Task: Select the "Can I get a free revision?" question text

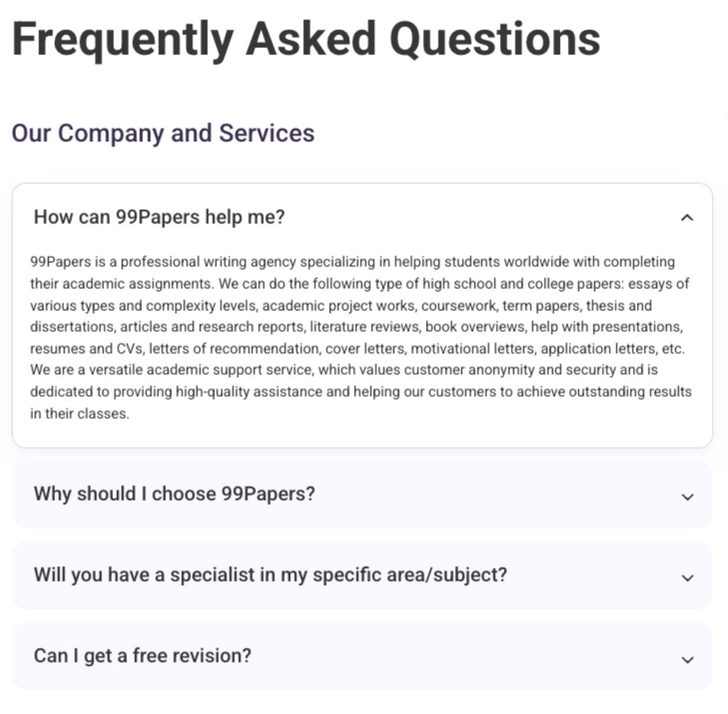Action: 142,655
